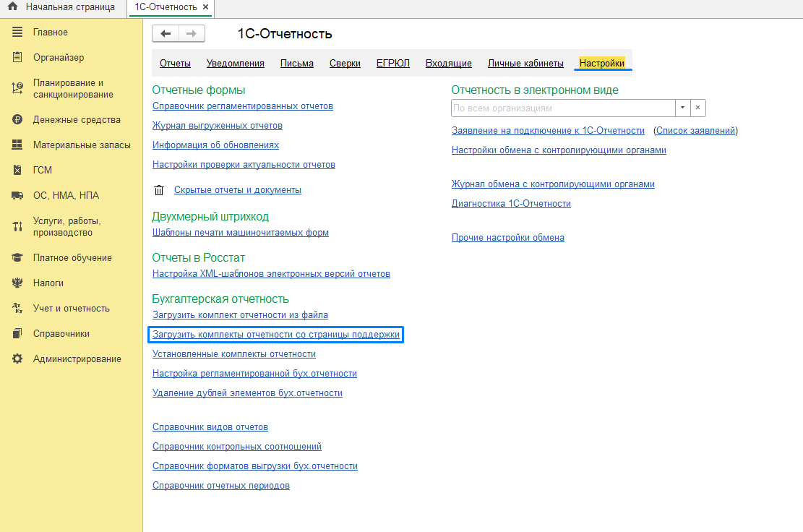Open Справочник видов отчетов link
803x532 pixels.
click(x=210, y=427)
